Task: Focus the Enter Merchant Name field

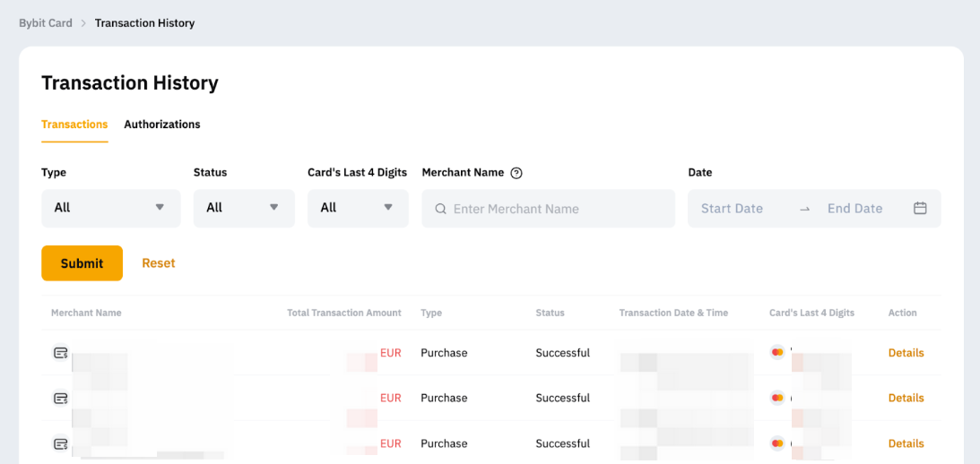Action: (556, 209)
